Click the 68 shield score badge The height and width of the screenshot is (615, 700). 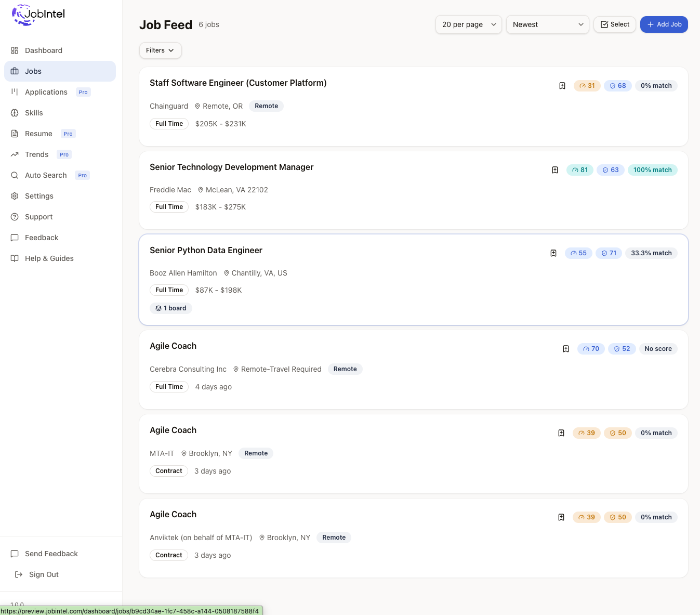coord(618,86)
